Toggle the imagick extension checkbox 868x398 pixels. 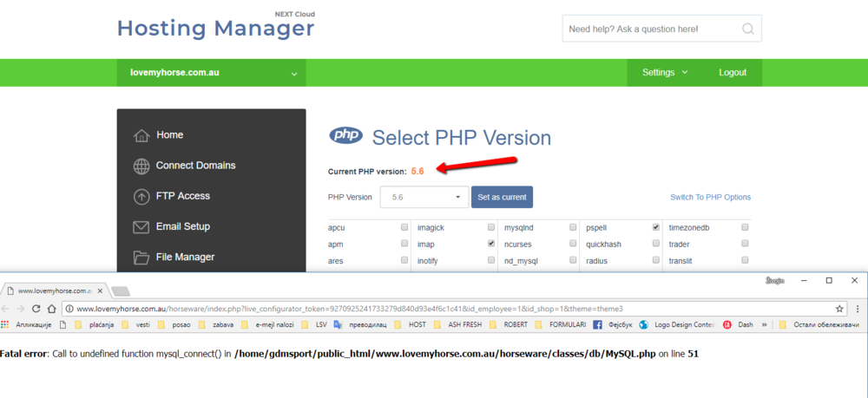coord(491,227)
